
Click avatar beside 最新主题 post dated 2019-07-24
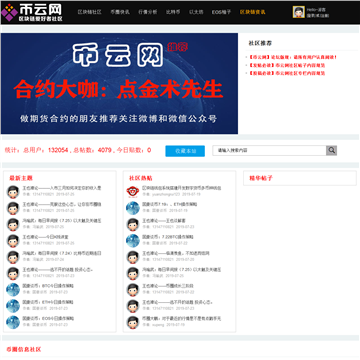13,257
